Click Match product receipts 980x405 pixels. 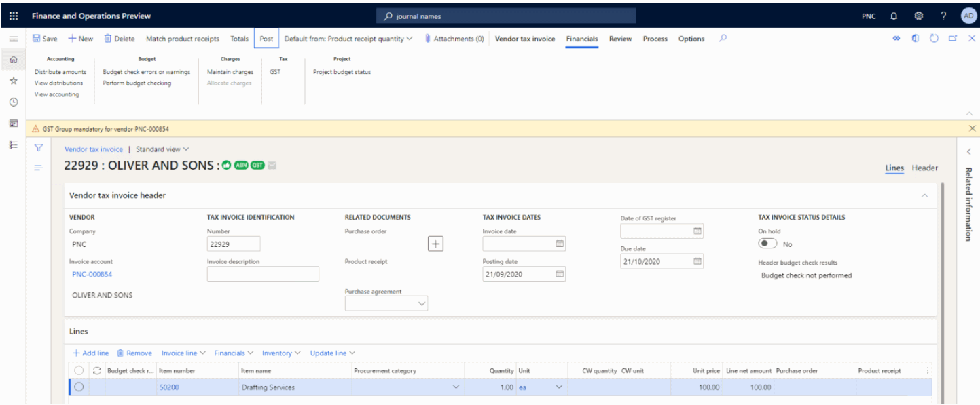click(x=183, y=39)
